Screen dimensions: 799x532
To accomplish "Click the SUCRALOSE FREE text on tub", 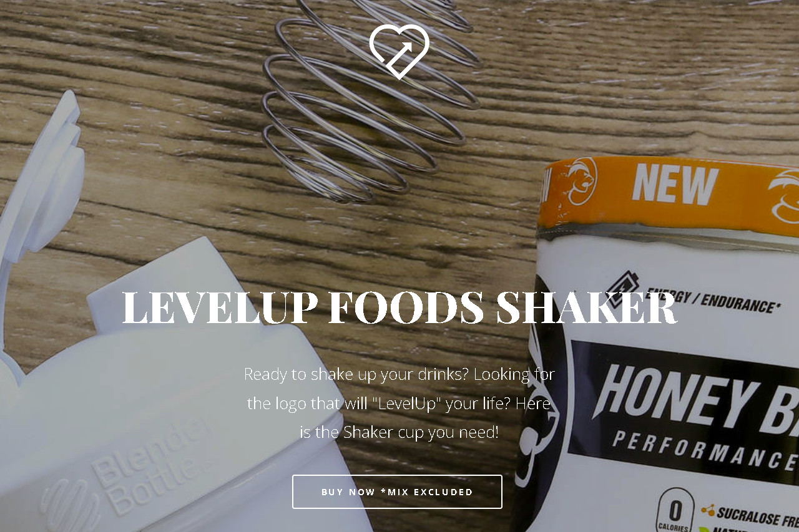I will pos(758,517).
